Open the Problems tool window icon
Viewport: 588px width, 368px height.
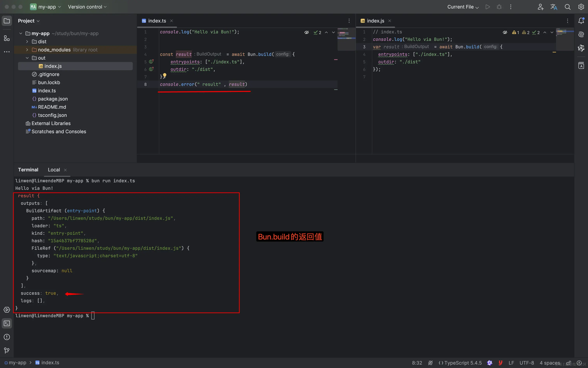pos(7,337)
